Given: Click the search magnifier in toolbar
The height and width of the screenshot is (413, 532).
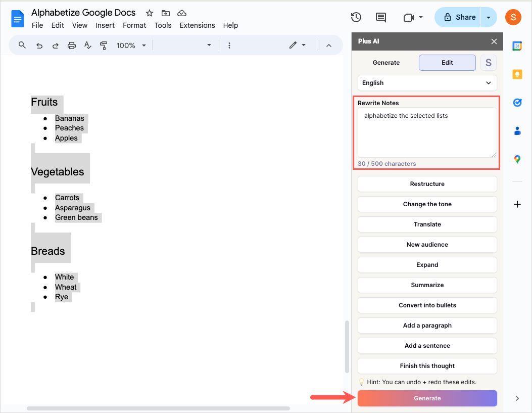Looking at the screenshot, I should point(22,45).
